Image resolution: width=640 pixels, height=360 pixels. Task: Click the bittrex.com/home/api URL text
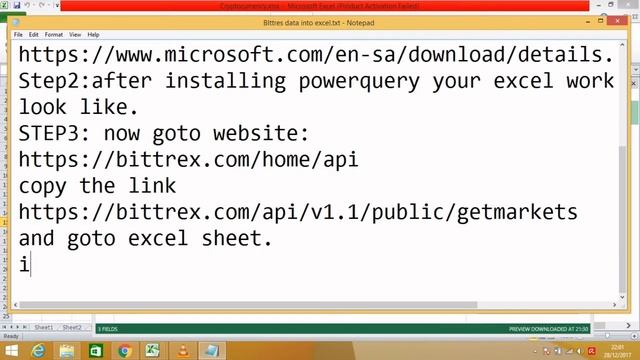[x=189, y=160]
